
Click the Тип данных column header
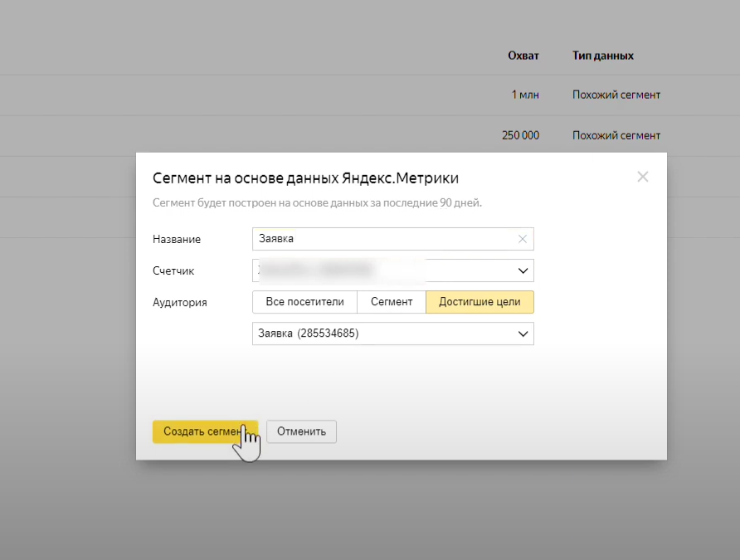(602, 56)
